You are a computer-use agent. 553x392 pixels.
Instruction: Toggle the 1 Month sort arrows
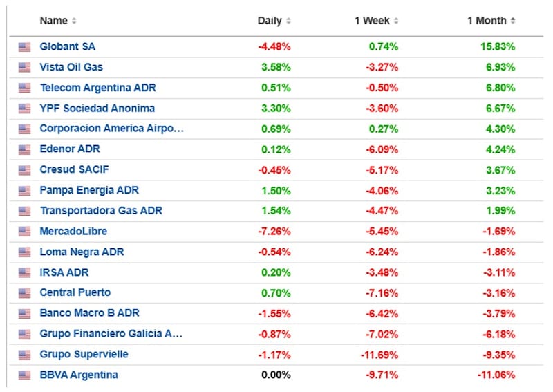click(x=513, y=21)
